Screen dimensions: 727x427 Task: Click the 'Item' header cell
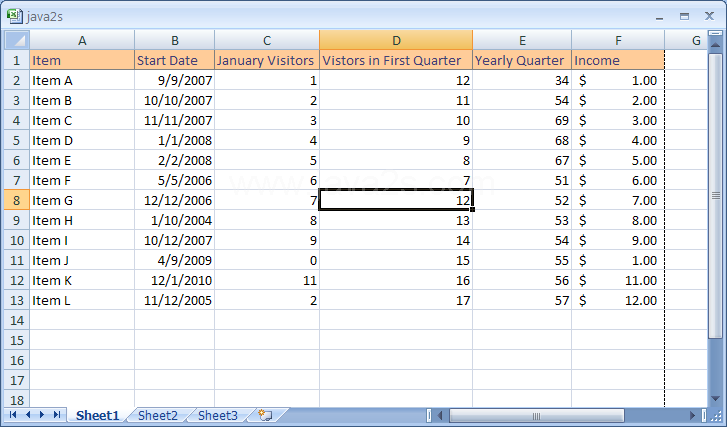(82, 60)
